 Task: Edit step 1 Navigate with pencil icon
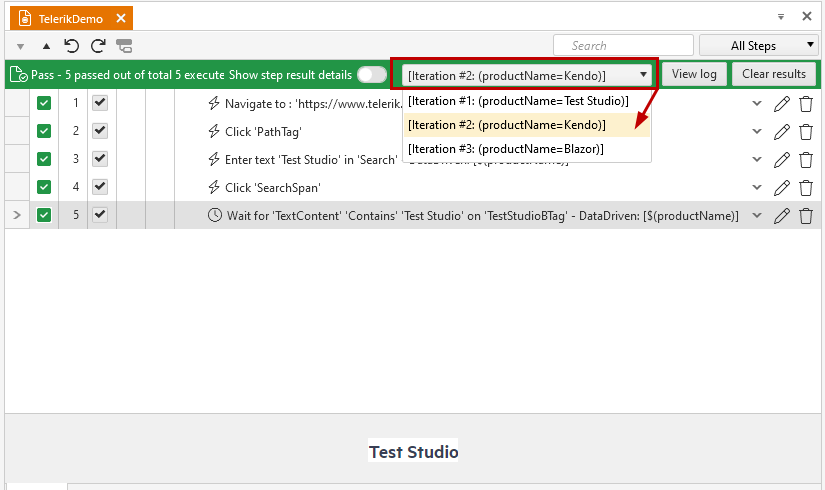pos(782,104)
